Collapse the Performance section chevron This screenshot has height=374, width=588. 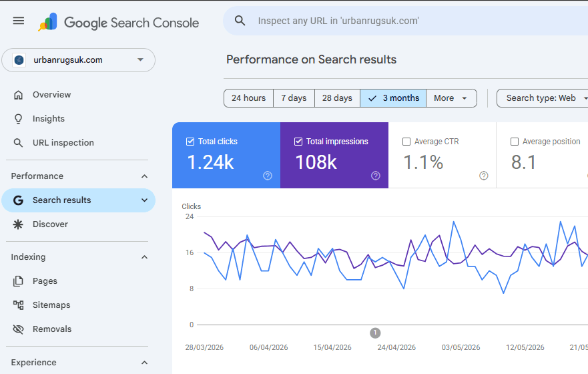click(x=144, y=176)
